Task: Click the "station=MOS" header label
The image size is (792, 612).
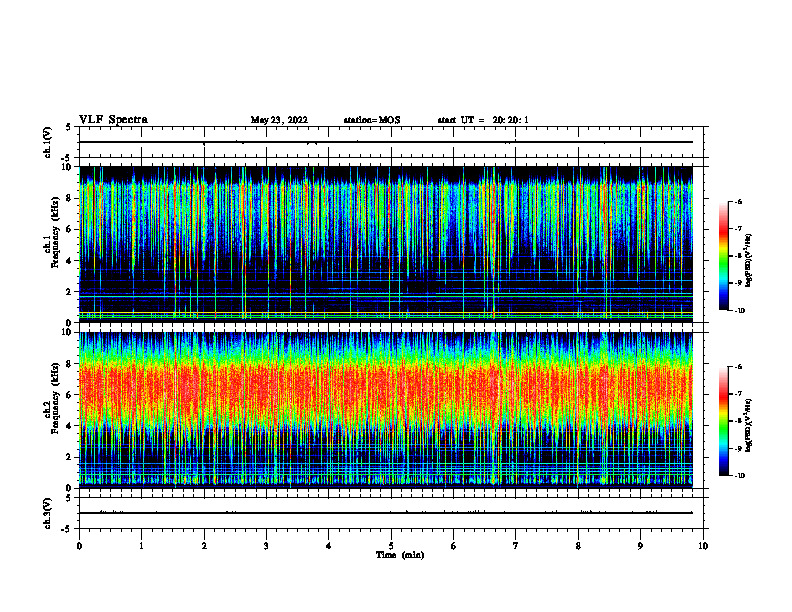Action: pos(372,120)
